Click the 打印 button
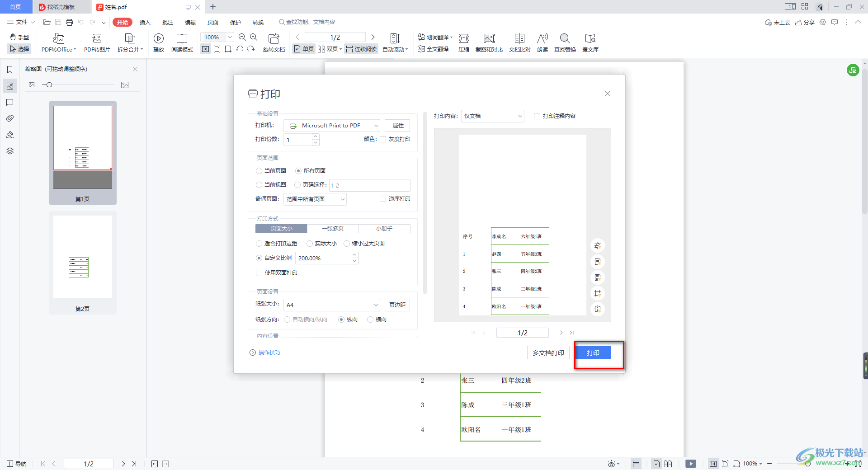The height and width of the screenshot is (470, 868). (x=593, y=353)
